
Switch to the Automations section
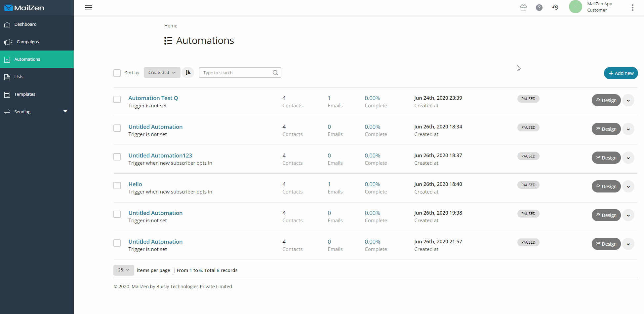pos(27,59)
